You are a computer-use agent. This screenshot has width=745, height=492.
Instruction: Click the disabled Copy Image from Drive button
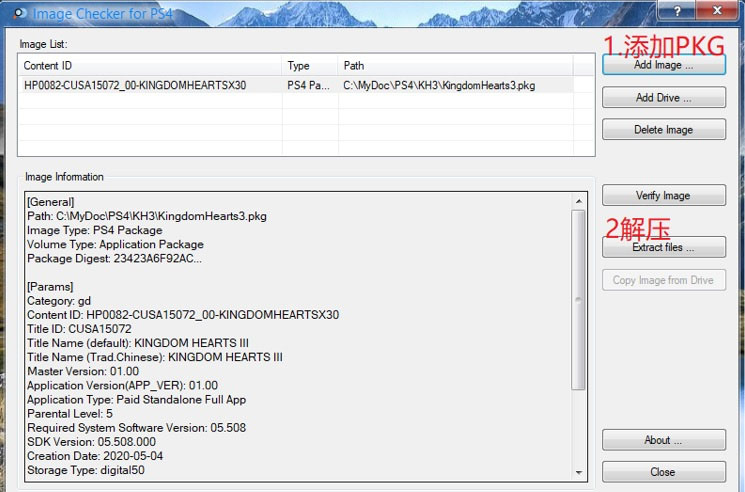[x=664, y=280]
